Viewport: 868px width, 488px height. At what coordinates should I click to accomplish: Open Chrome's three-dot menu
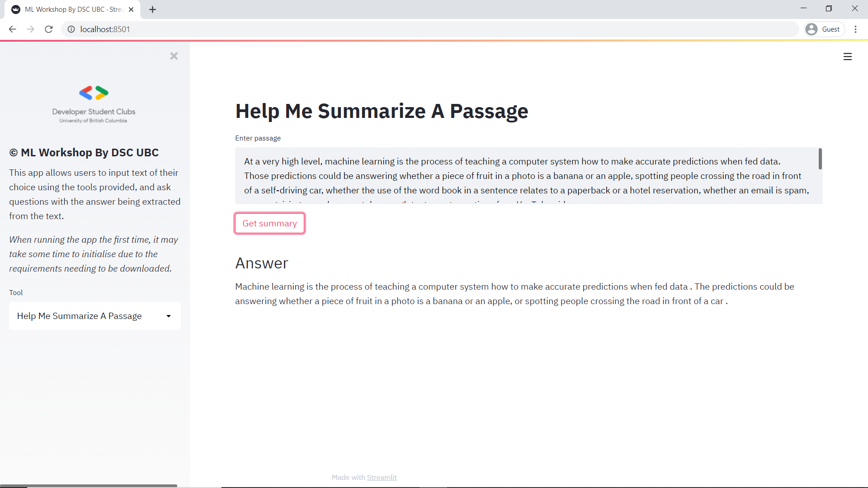(855, 29)
